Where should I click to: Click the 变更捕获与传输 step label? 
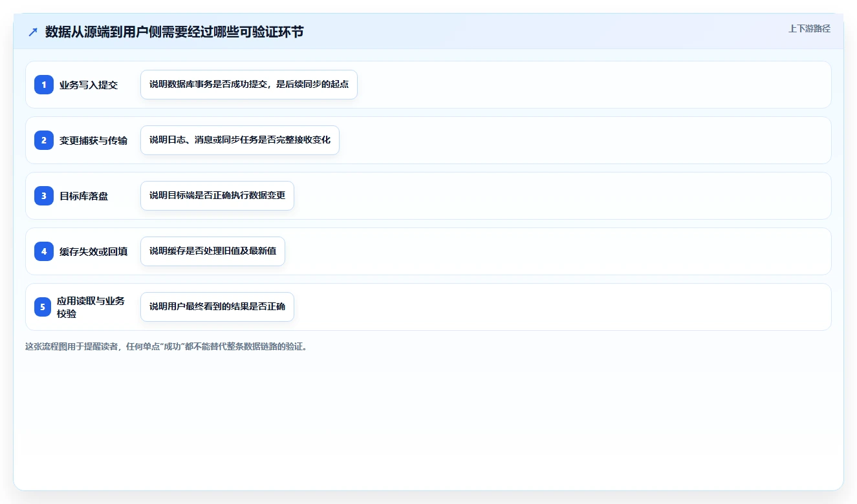pos(94,140)
